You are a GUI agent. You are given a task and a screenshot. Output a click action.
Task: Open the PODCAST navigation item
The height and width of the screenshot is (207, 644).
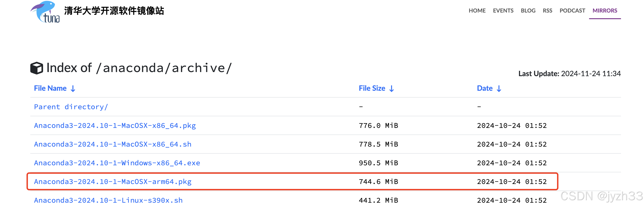pyautogui.click(x=572, y=10)
